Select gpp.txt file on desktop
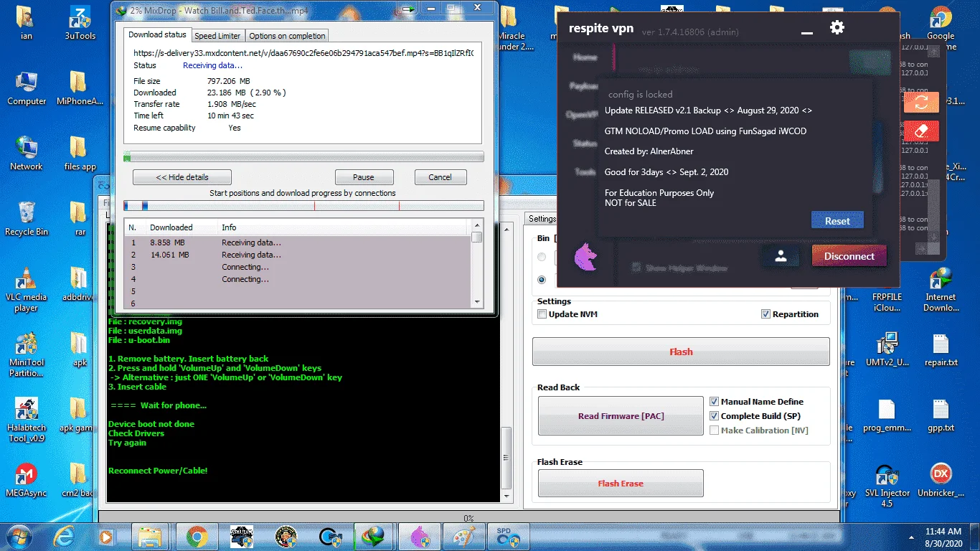 (941, 414)
